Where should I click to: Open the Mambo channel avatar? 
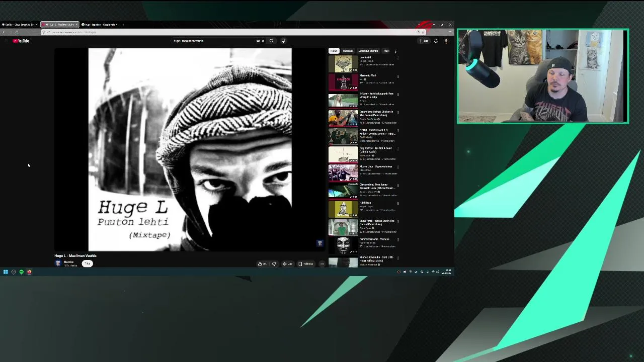pyautogui.click(x=58, y=263)
